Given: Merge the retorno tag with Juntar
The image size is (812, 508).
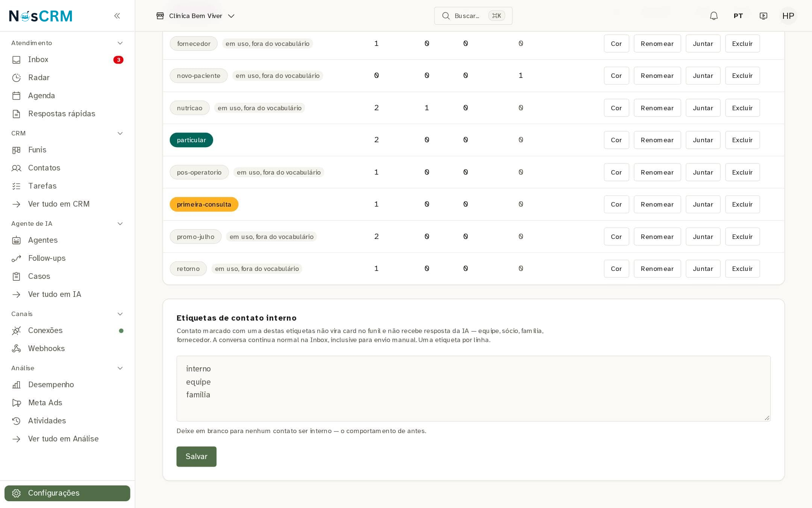Looking at the screenshot, I should pos(703,269).
